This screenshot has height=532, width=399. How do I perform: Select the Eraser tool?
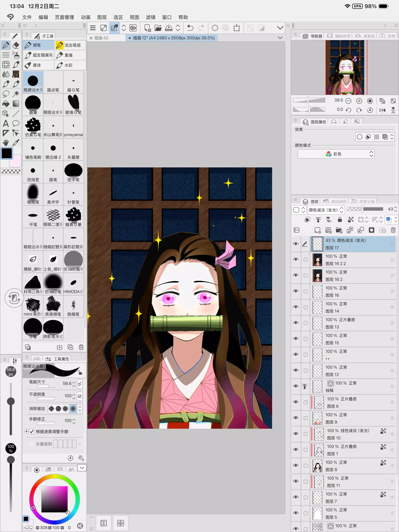pyautogui.click(x=16, y=45)
